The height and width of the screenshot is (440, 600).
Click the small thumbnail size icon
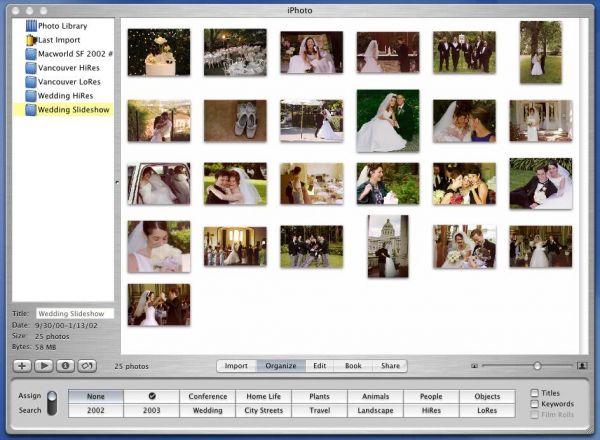tap(474, 366)
